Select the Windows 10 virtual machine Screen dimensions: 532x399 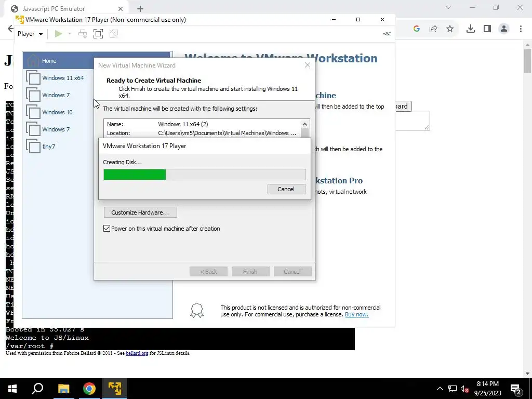point(57,112)
